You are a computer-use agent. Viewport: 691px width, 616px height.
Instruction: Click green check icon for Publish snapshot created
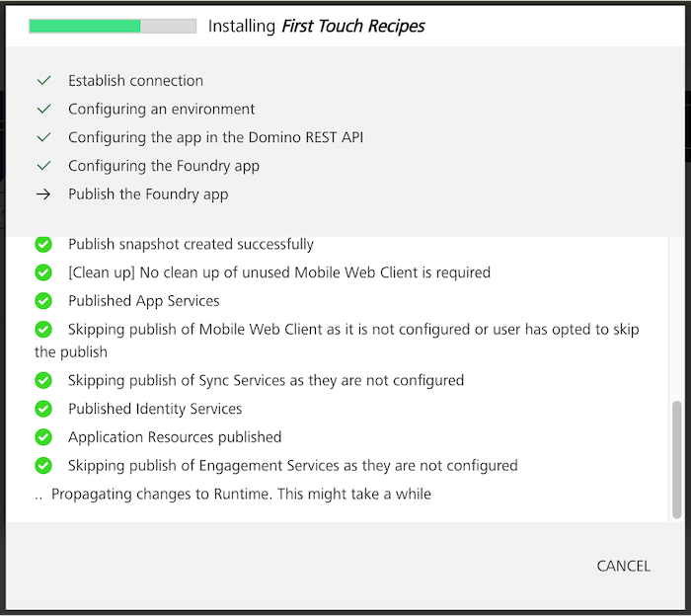coord(43,244)
